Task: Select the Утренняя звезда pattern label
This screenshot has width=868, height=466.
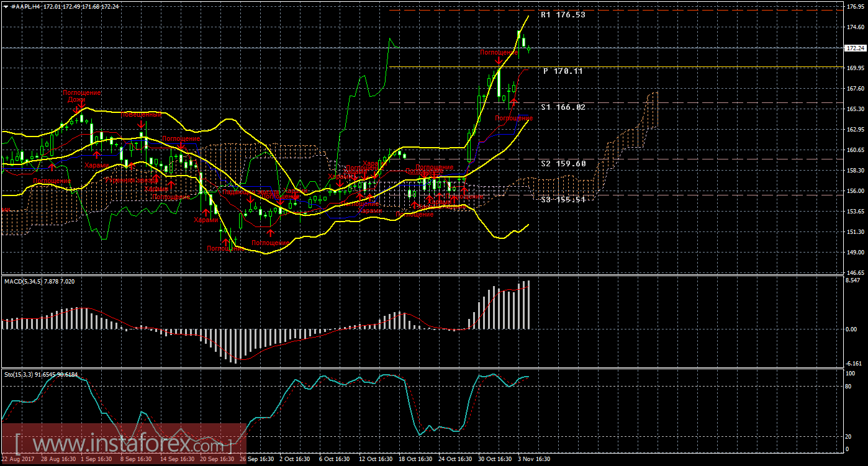Action: pyautogui.click(x=131, y=180)
